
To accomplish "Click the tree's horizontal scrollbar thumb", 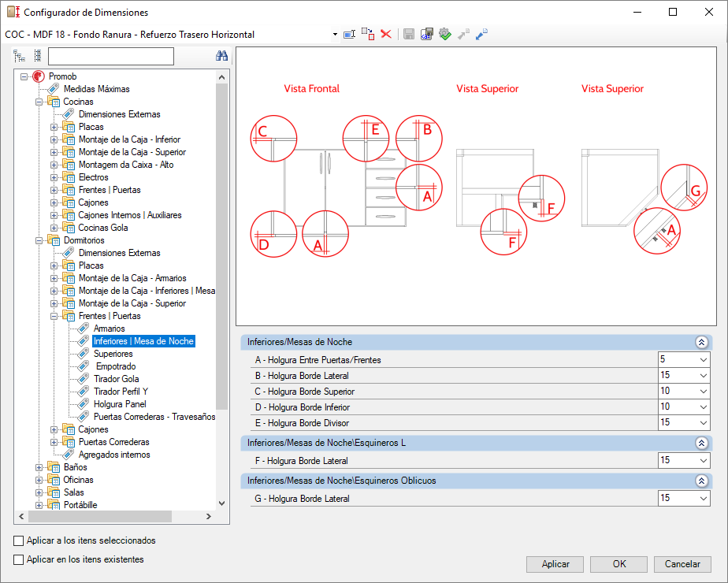I will pos(100,516).
